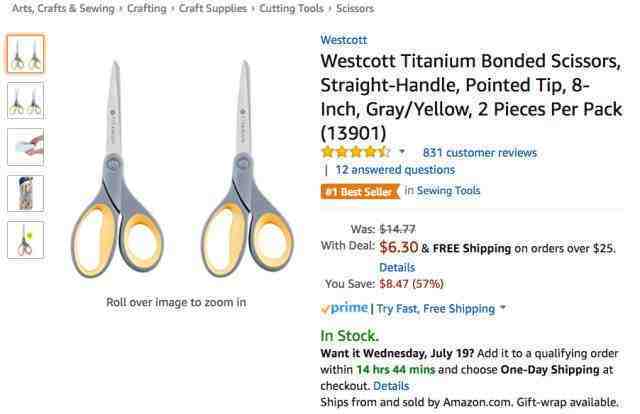The width and height of the screenshot is (640, 414).
Task: Click the #1 Best Seller badge
Action: 358,191
